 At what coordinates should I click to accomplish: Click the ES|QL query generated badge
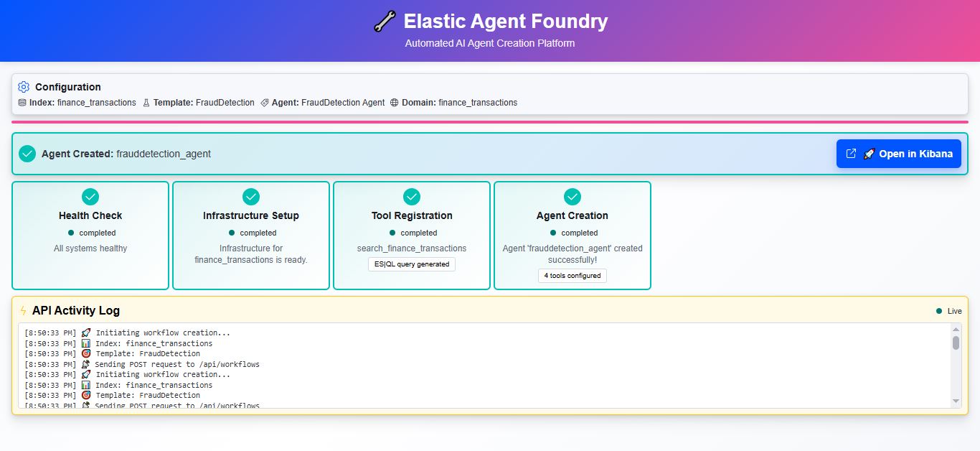tap(412, 264)
